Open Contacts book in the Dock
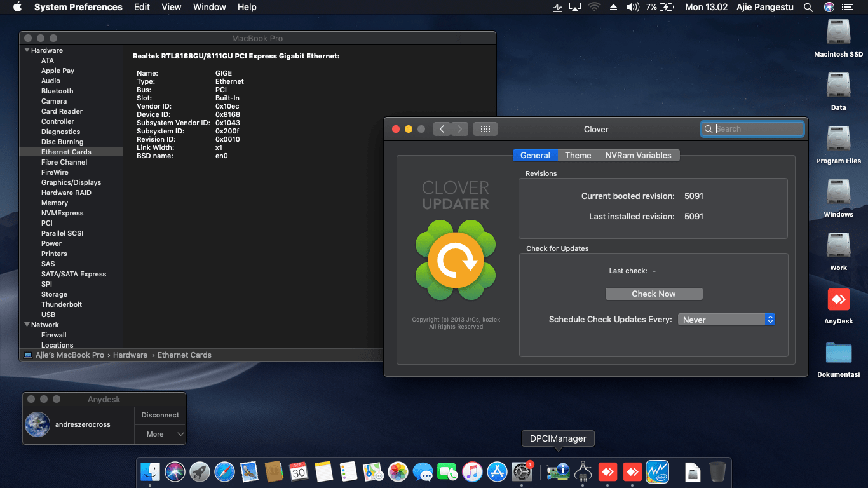This screenshot has width=868, height=488. (274, 471)
